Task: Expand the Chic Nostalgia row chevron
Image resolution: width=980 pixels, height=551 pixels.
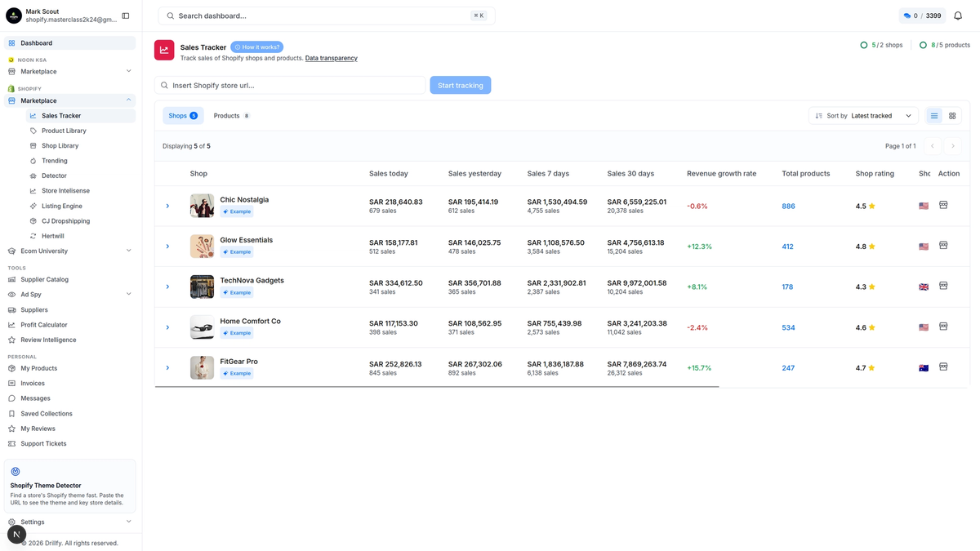Action: coord(167,206)
